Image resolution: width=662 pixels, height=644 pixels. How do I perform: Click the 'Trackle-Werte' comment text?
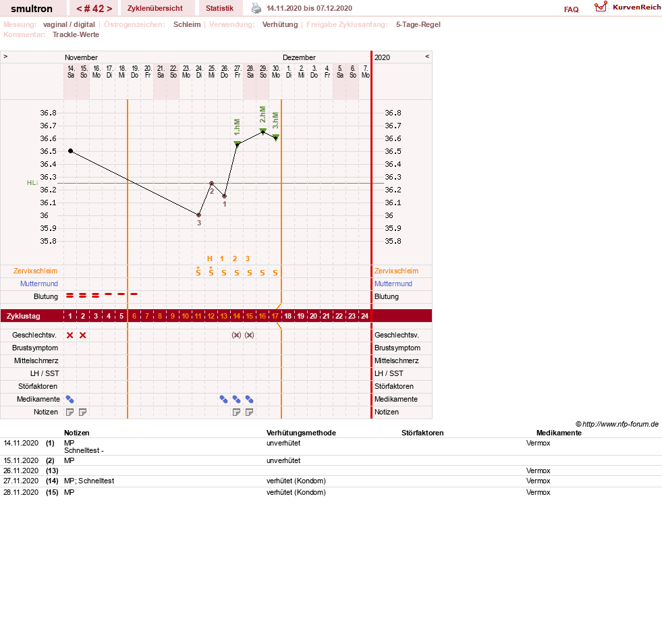[76, 34]
